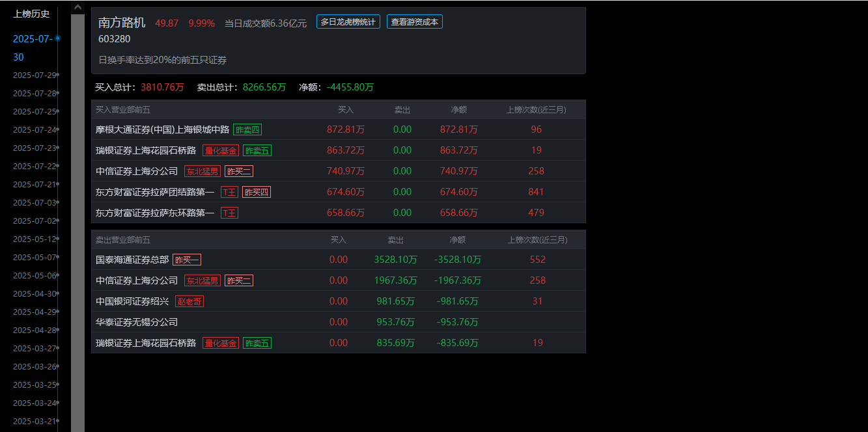
Task: Click 中信证券上海分公司 in the sell table
Action: coord(137,280)
